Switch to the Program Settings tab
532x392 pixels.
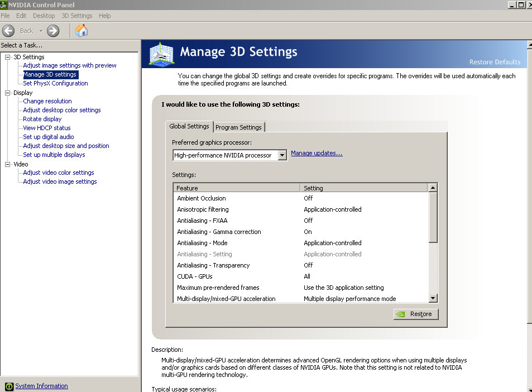point(238,127)
